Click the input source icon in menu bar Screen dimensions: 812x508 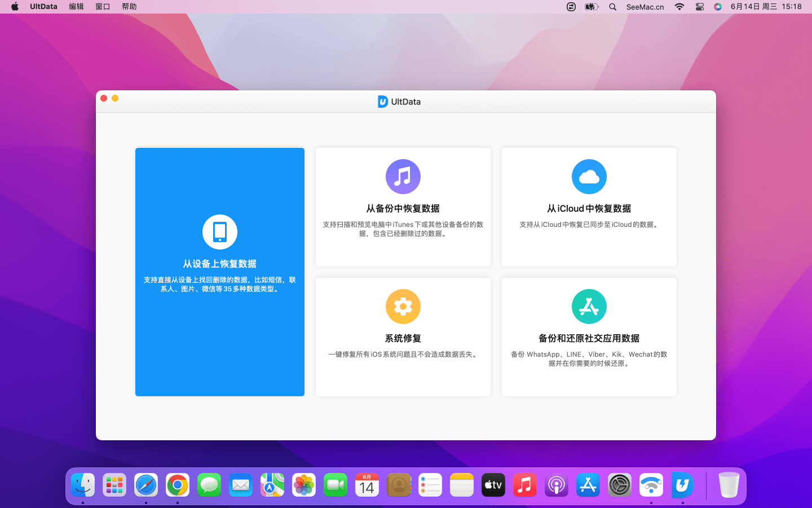click(571, 7)
